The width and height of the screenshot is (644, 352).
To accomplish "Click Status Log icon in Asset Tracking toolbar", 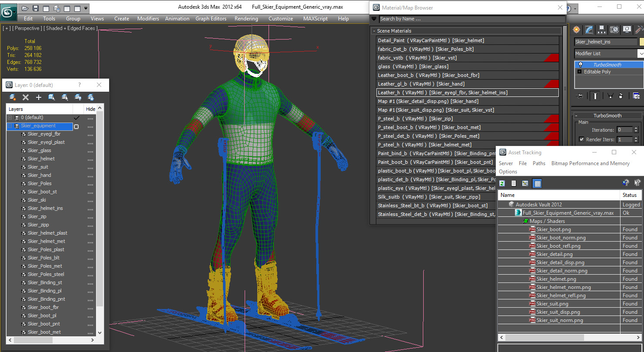I will [x=514, y=183].
